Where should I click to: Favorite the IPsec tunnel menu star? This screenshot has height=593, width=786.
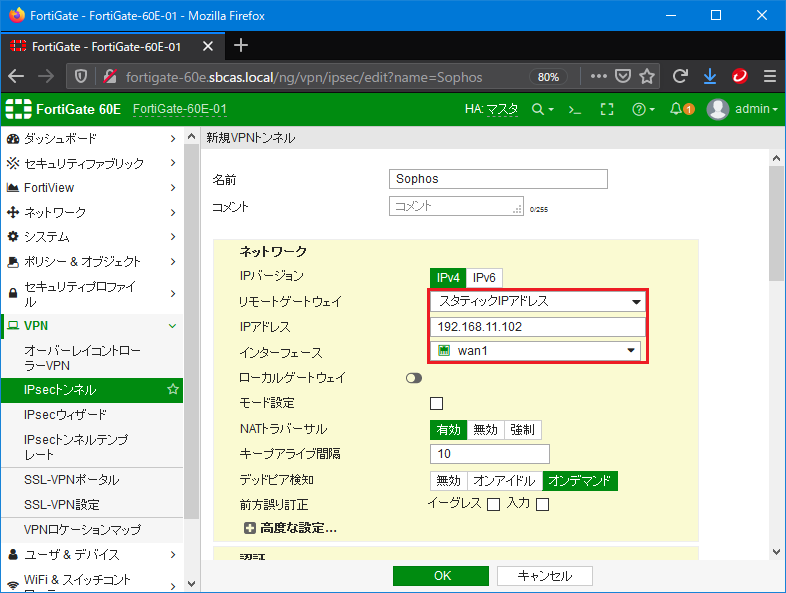click(x=173, y=389)
